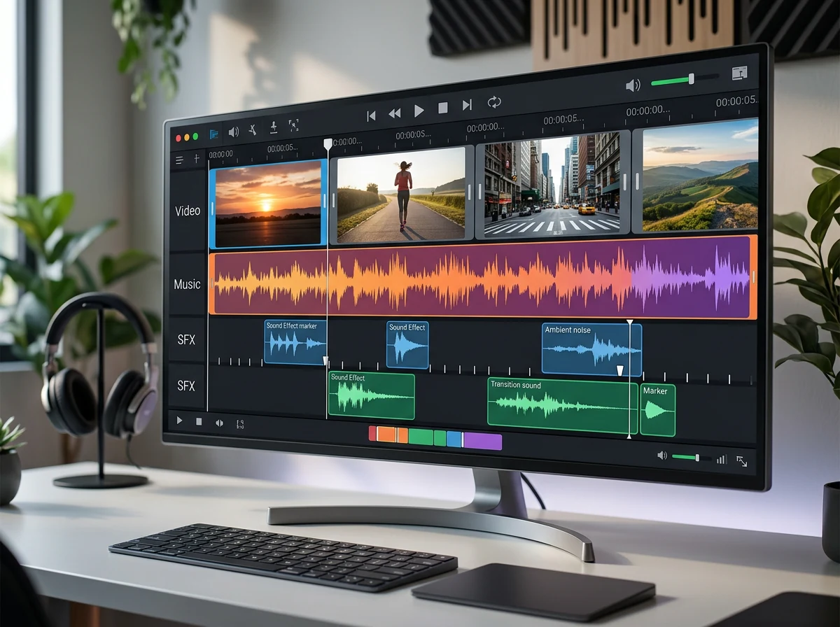The height and width of the screenshot is (627, 840).
Task: Select the blue Sound Effect clip
Action: point(407,345)
